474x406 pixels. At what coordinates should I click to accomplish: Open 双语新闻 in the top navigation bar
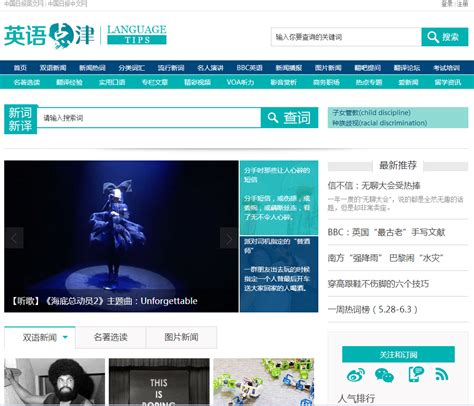(53, 68)
